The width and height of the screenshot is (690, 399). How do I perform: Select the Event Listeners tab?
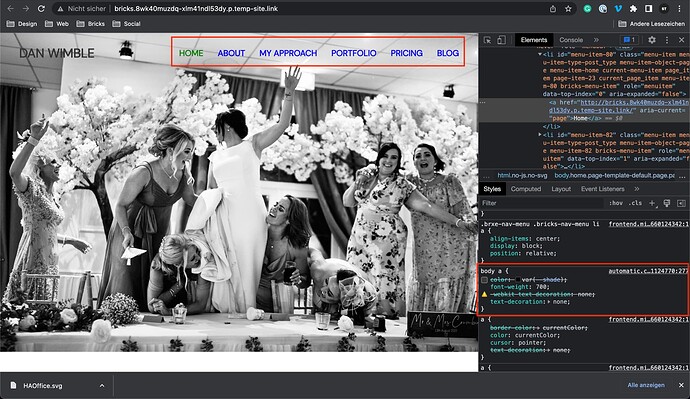(x=602, y=189)
